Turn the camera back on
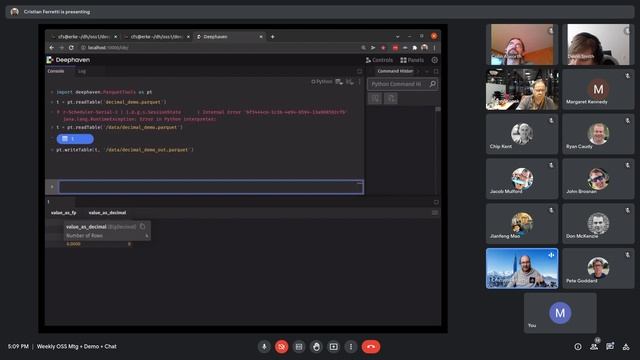 coord(281,347)
